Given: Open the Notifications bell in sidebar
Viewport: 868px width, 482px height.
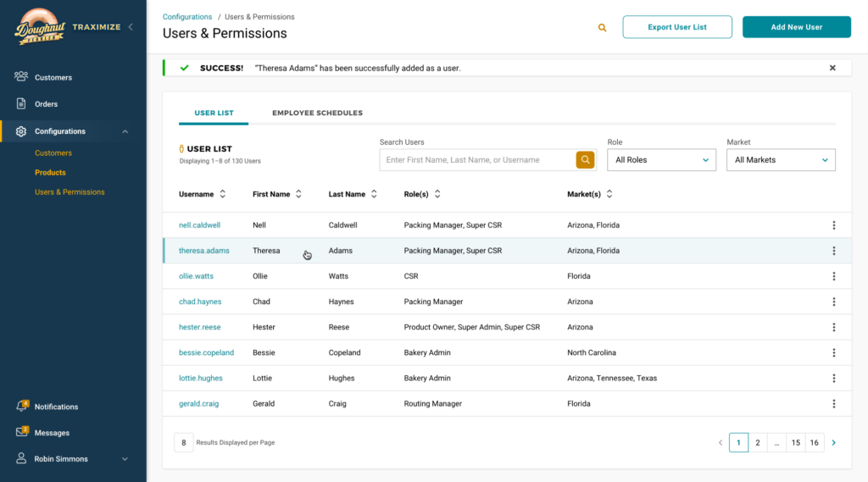Looking at the screenshot, I should click(x=22, y=407).
